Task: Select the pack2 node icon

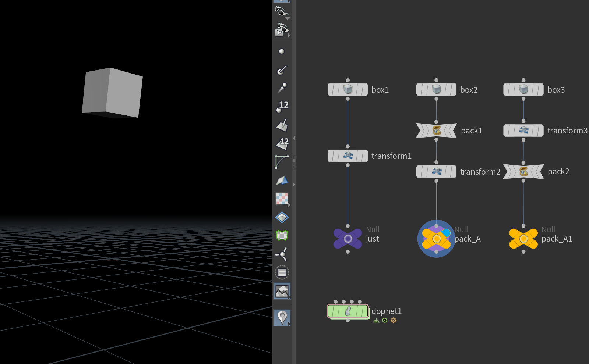Action: [x=524, y=171]
